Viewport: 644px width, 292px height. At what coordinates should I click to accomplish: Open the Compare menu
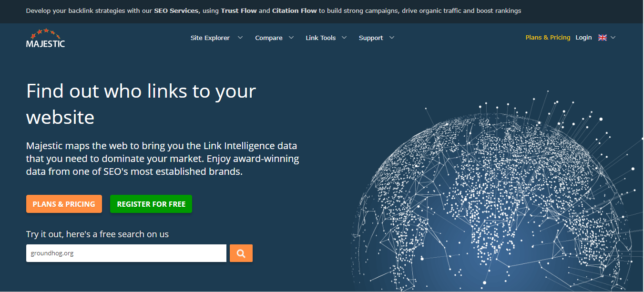pos(269,38)
